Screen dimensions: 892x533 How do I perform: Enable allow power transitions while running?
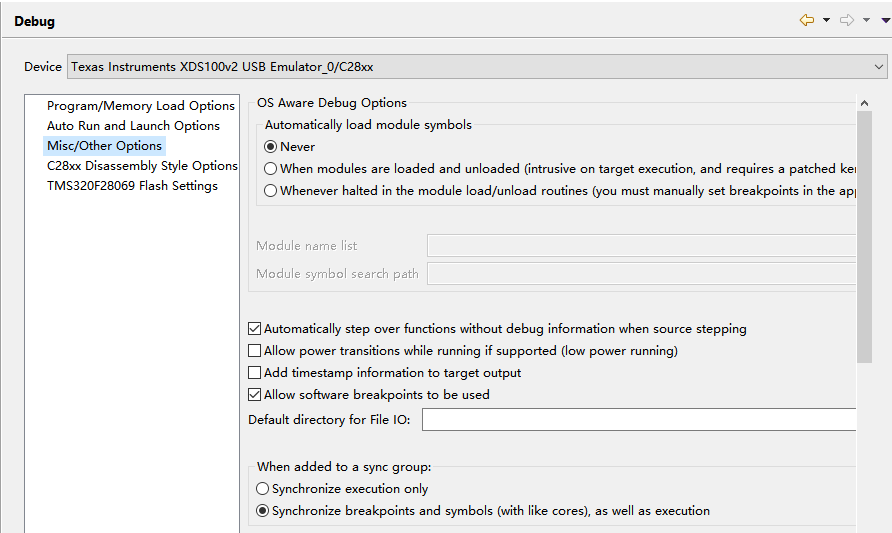pos(255,351)
